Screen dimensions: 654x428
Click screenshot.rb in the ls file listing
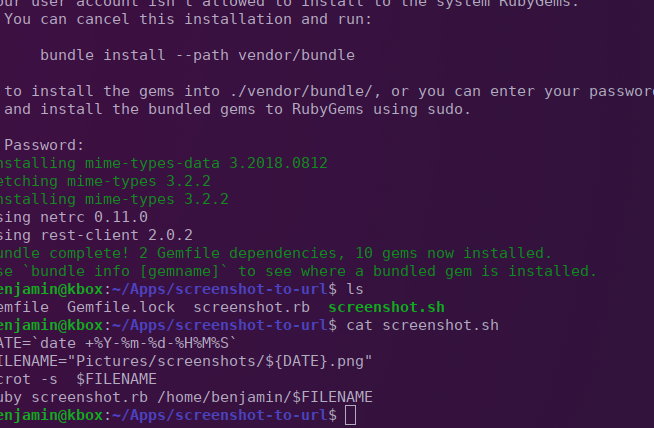pyautogui.click(x=252, y=307)
